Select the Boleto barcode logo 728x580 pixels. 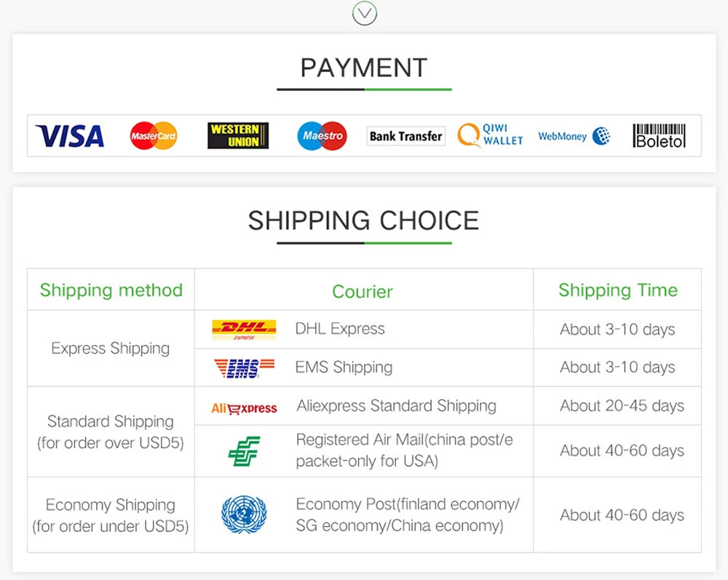point(660,135)
